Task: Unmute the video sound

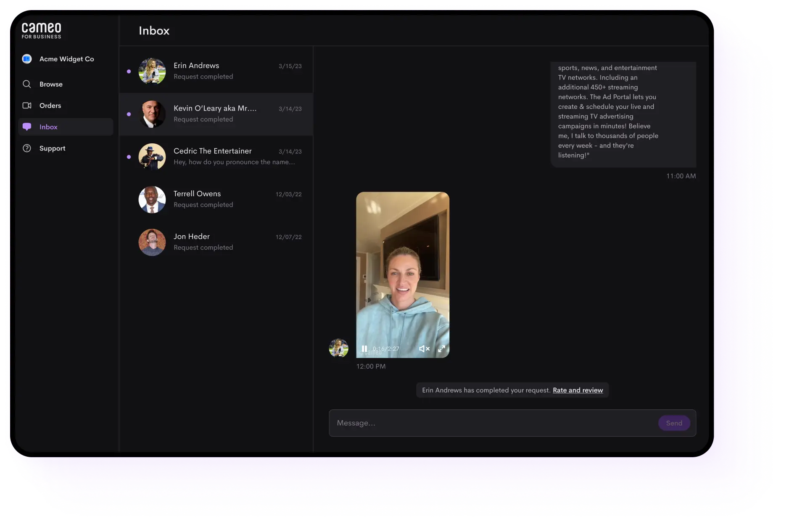Action: click(x=424, y=349)
